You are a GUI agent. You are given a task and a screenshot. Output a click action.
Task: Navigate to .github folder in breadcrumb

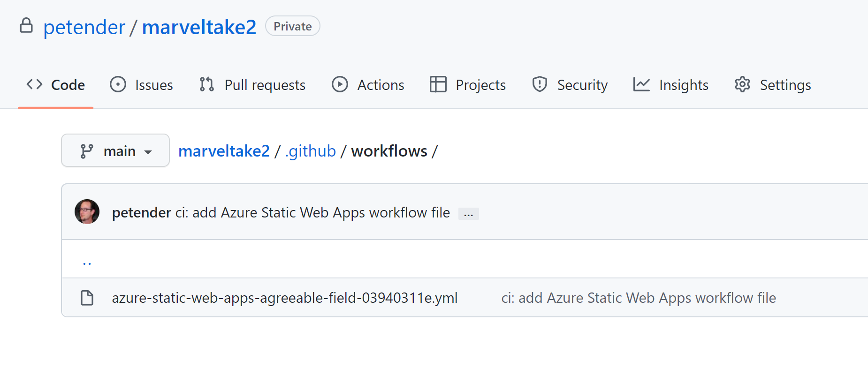pos(310,151)
